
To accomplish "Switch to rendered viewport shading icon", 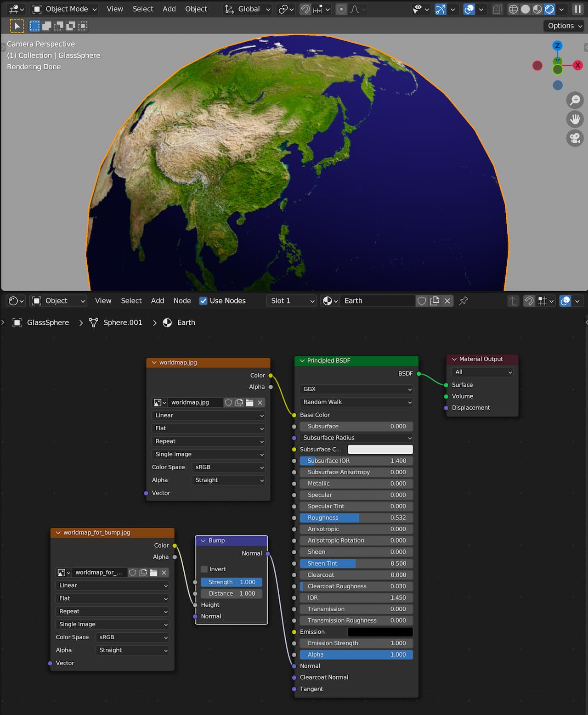I will (549, 9).
